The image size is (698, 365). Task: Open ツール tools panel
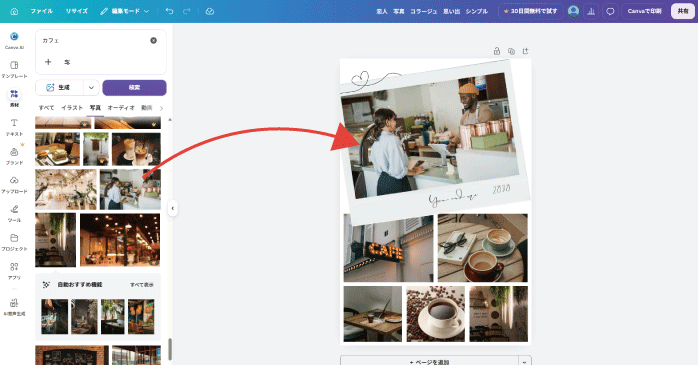(x=14, y=214)
